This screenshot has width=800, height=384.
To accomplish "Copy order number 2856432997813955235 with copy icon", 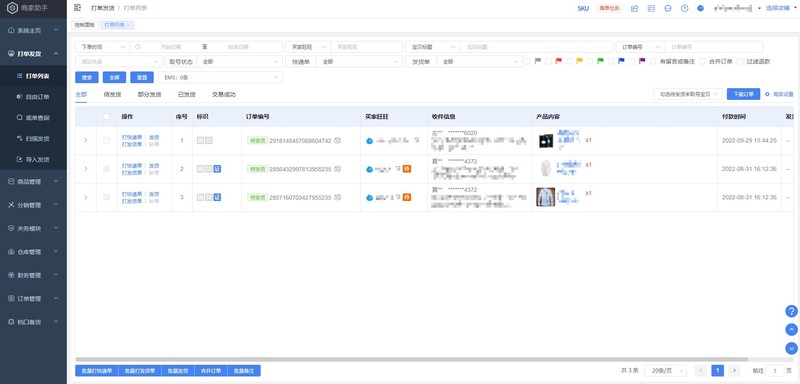I will pyautogui.click(x=337, y=169).
